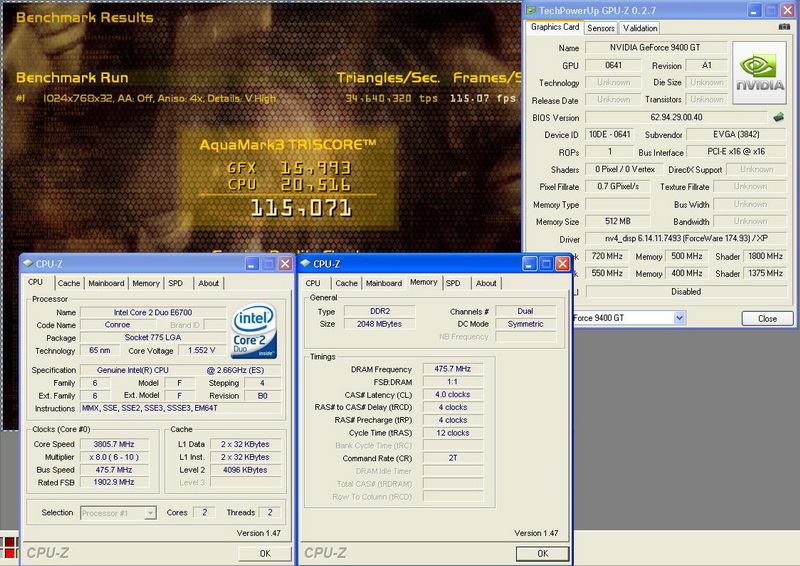This screenshot has width=800, height=566.
Task: Switch to Mainboard tab in left CPU-Z
Action: (106, 283)
